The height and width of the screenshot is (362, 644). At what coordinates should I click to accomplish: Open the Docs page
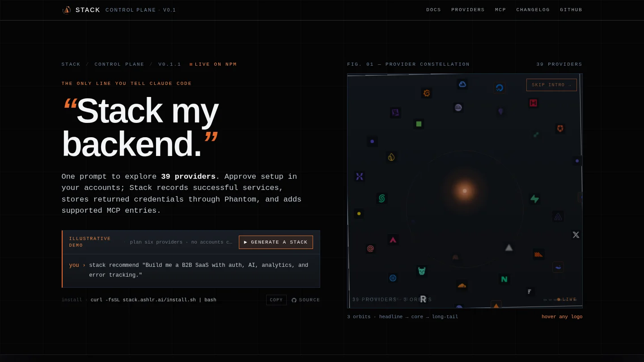pos(433,10)
